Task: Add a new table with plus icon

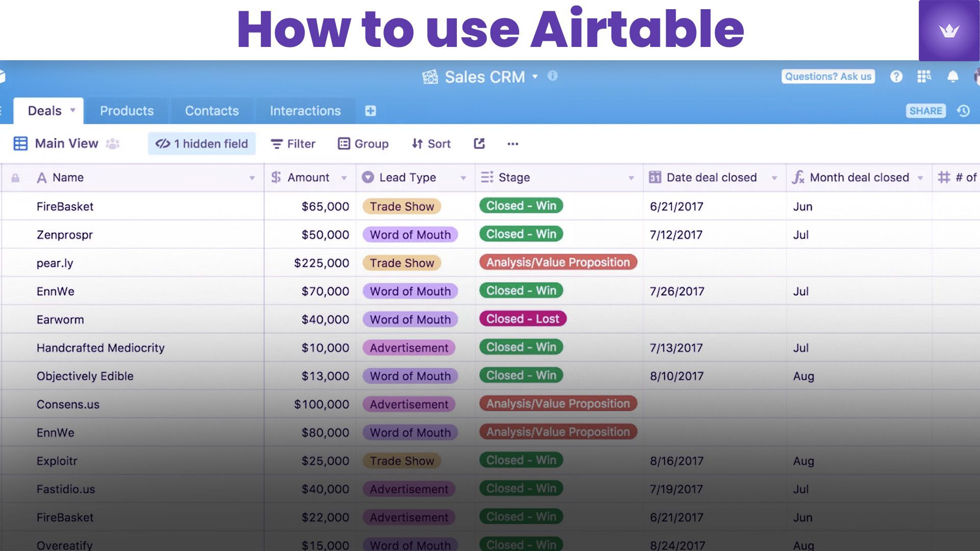Action: point(371,111)
